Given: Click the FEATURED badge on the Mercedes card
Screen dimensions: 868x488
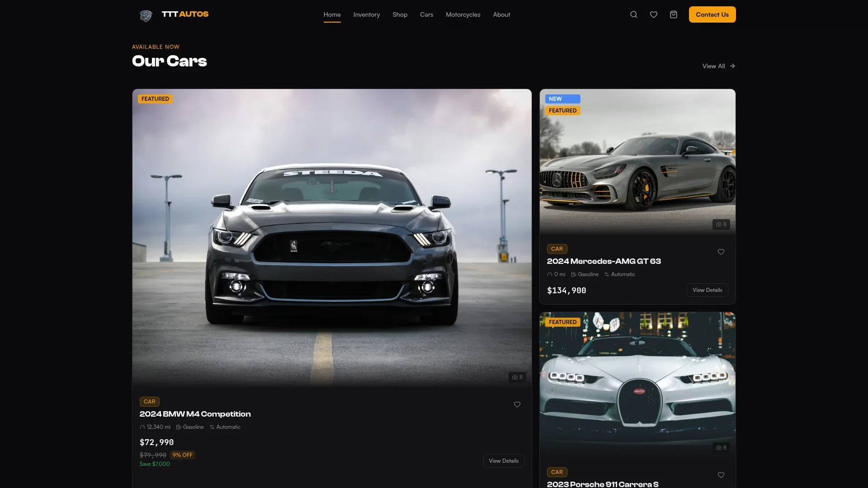Looking at the screenshot, I should pyautogui.click(x=562, y=111).
